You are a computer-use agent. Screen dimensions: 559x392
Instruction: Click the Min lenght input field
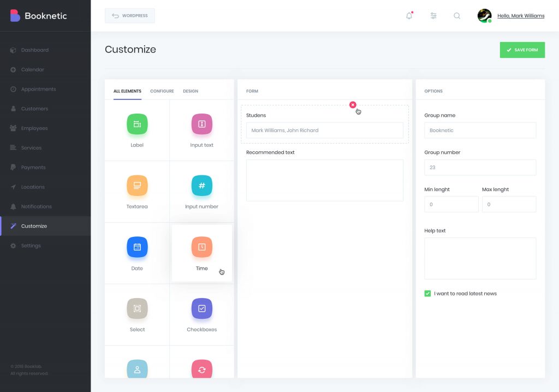tap(451, 204)
